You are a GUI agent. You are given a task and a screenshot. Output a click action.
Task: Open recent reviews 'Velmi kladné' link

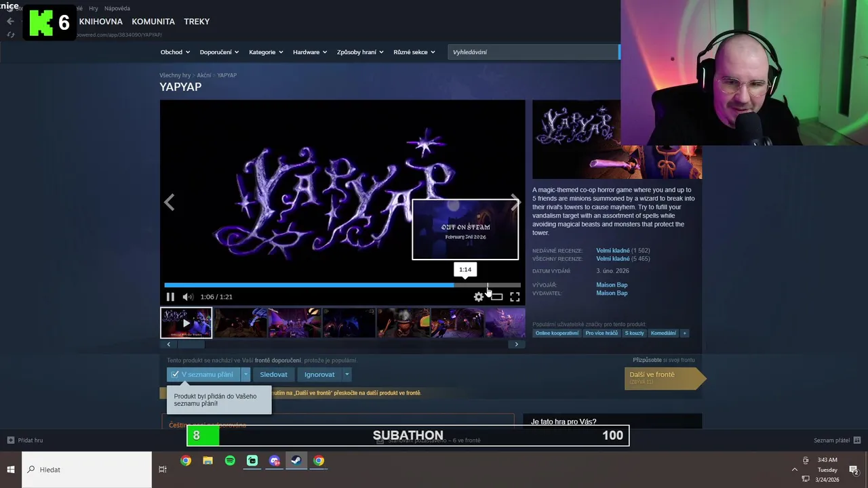(613, 251)
